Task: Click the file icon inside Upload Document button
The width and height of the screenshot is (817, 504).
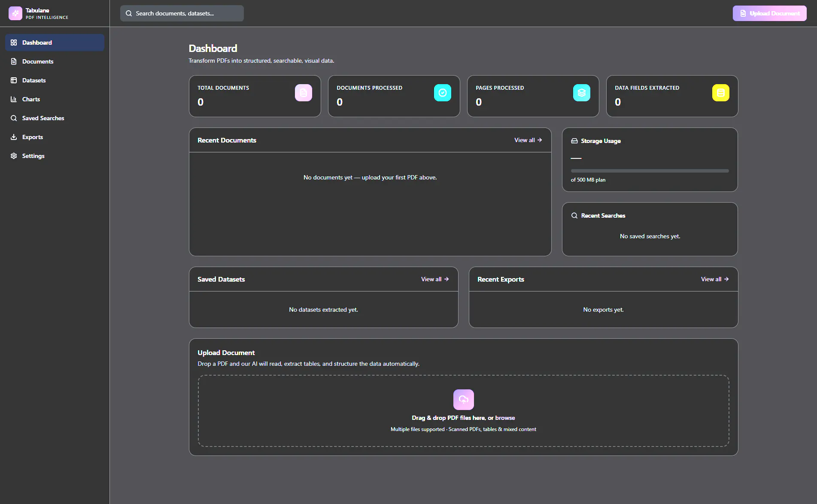Action: (x=743, y=13)
